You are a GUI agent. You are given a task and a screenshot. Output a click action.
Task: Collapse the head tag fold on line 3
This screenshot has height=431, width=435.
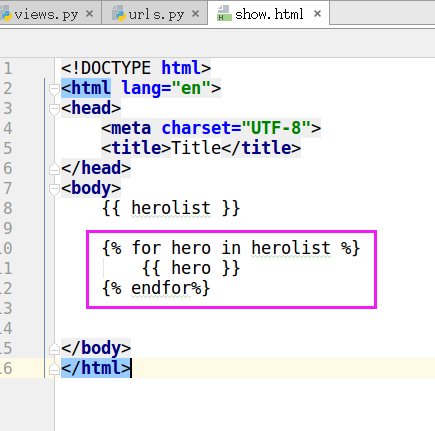click(x=54, y=109)
